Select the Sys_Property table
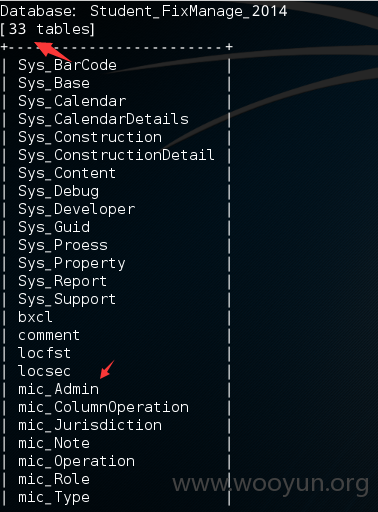Screen dimensions: 378x512 pos(72,263)
